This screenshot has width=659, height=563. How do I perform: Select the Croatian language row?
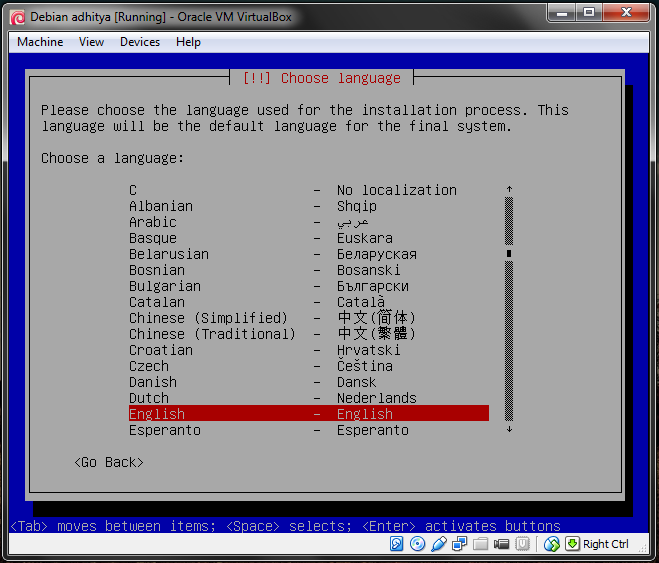pyautogui.click(x=308, y=350)
